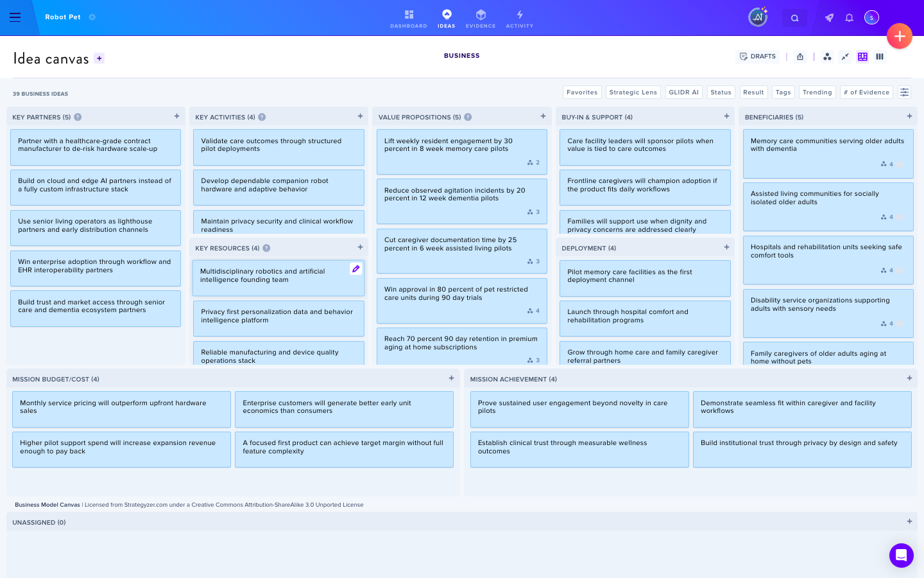Click the 39 BUSINESS IDEAS count

(x=40, y=94)
